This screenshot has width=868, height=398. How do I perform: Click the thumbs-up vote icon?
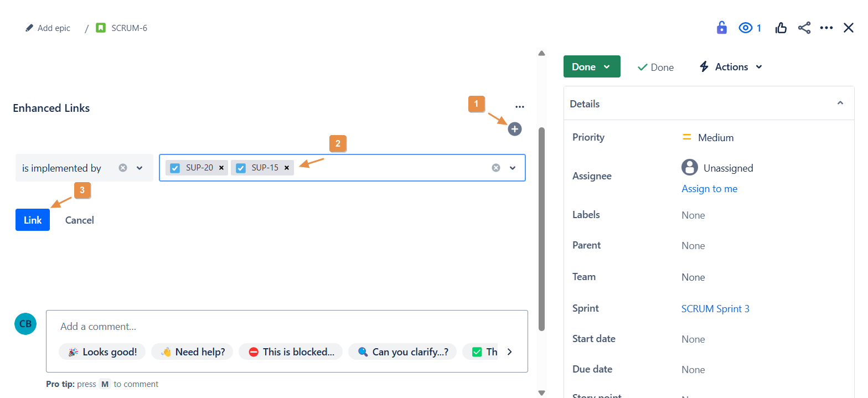point(781,28)
